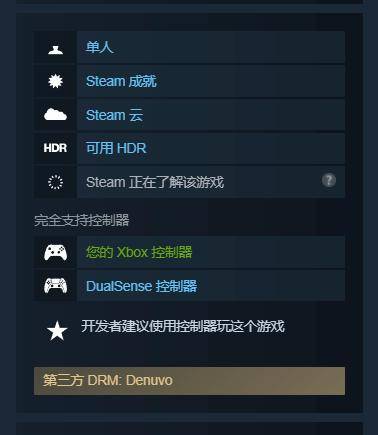Click the Xbox controller icon
Image resolution: width=378 pixels, height=435 pixels.
(55, 252)
